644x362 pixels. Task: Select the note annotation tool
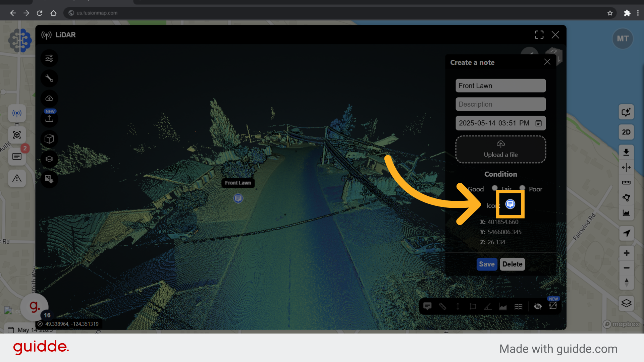pos(427,306)
